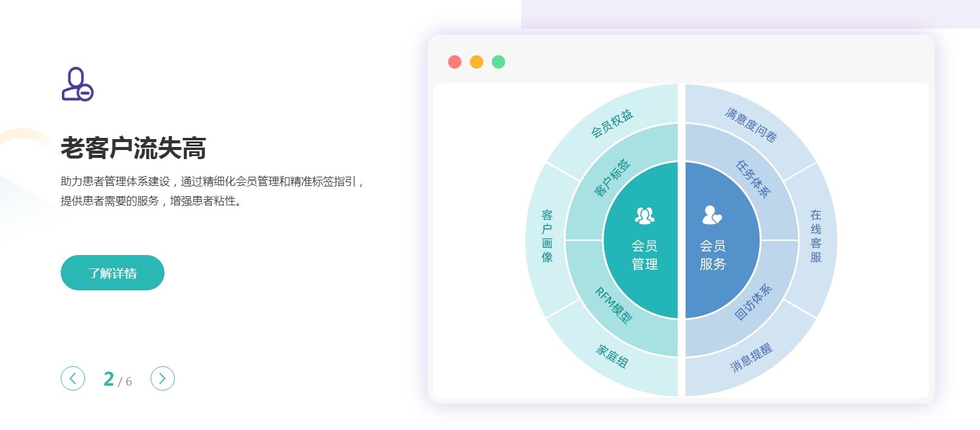Click the 了解详情 button
This screenshot has height=430, width=980.
pyautogui.click(x=112, y=273)
